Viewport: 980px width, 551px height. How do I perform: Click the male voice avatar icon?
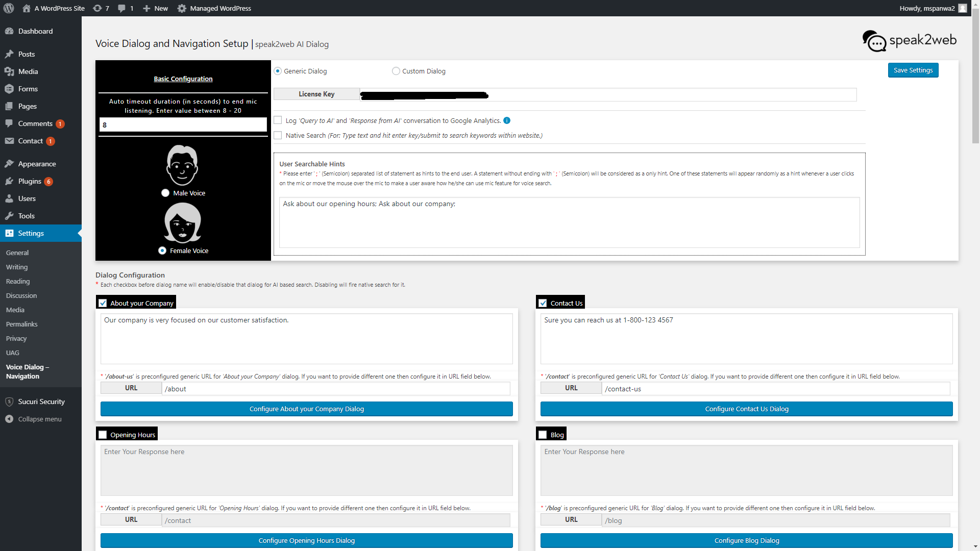182,165
